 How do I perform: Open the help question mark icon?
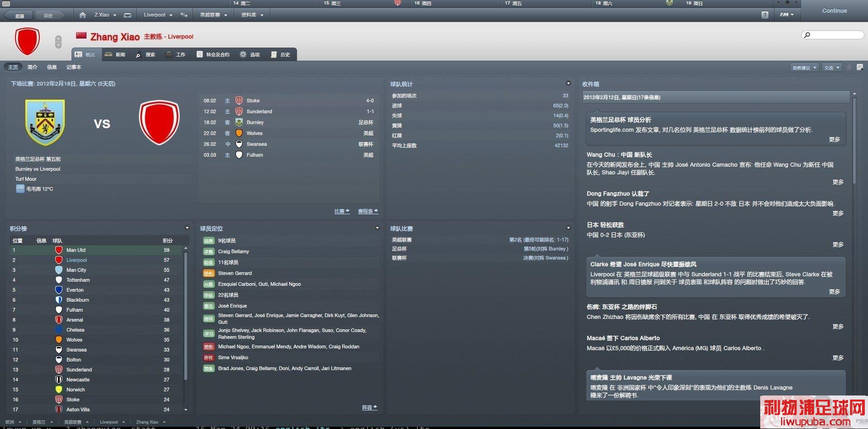click(x=765, y=15)
